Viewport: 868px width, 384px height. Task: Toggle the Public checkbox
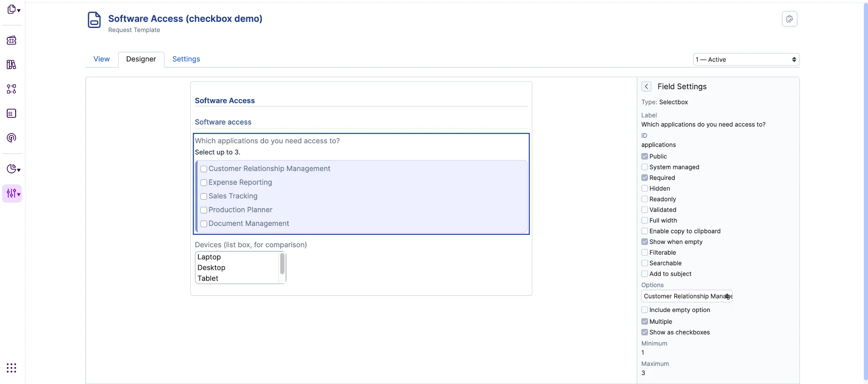pos(645,156)
